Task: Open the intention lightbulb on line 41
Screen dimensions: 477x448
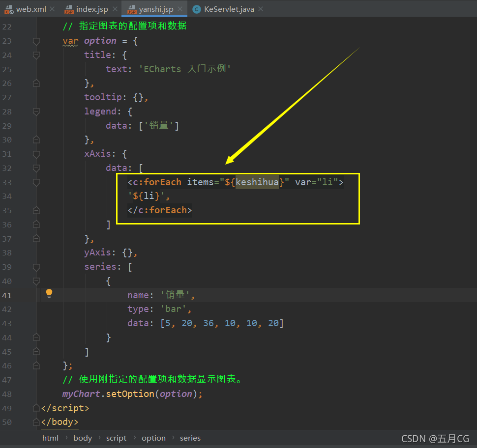Action: point(49,293)
